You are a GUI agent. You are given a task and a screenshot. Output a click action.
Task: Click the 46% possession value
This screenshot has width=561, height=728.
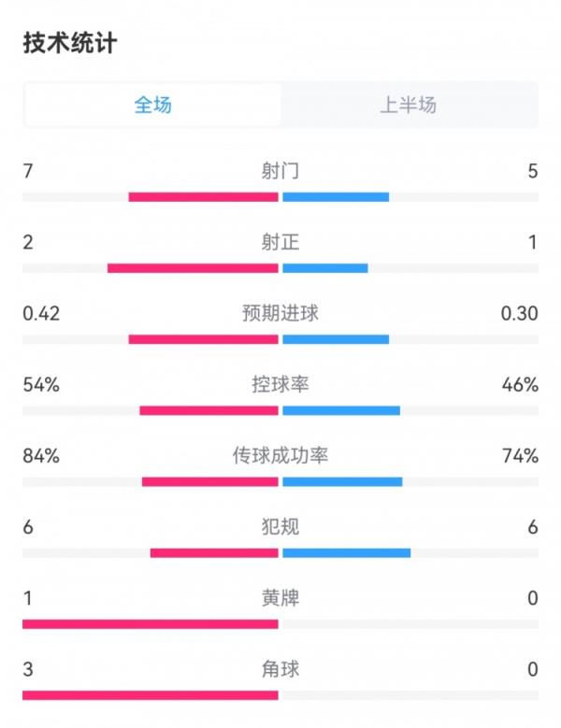[519, 384]
